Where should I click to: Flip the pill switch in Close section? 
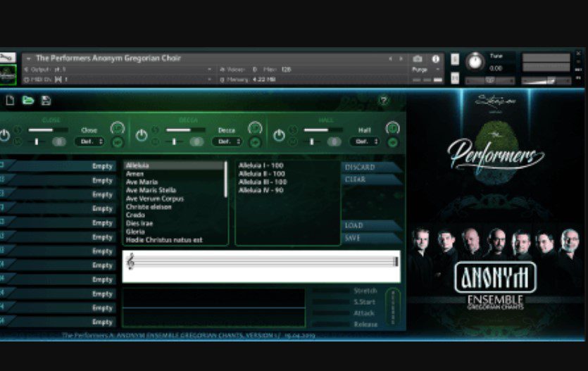pyautogui.click(x=59, y=142)
